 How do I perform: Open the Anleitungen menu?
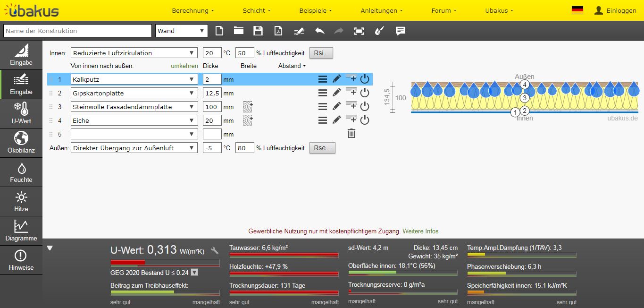382,10
